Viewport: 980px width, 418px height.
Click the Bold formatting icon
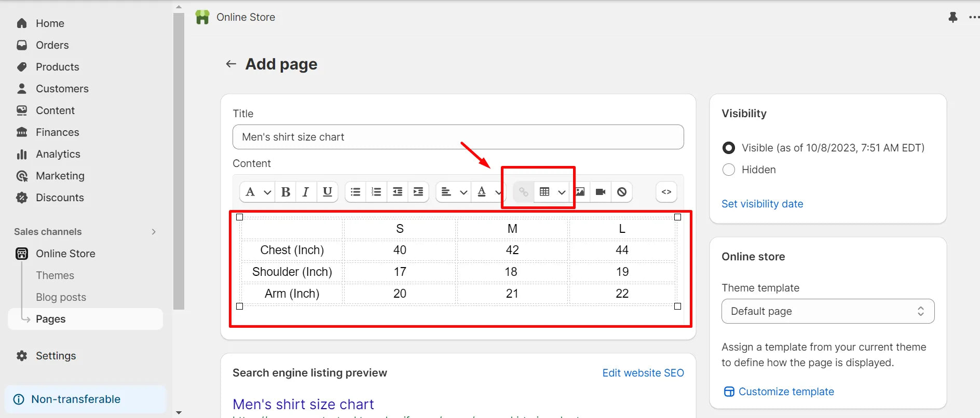point(285,192)
